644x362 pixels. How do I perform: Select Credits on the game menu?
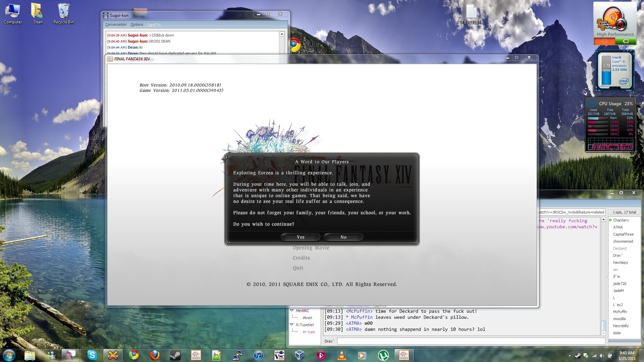301,258
